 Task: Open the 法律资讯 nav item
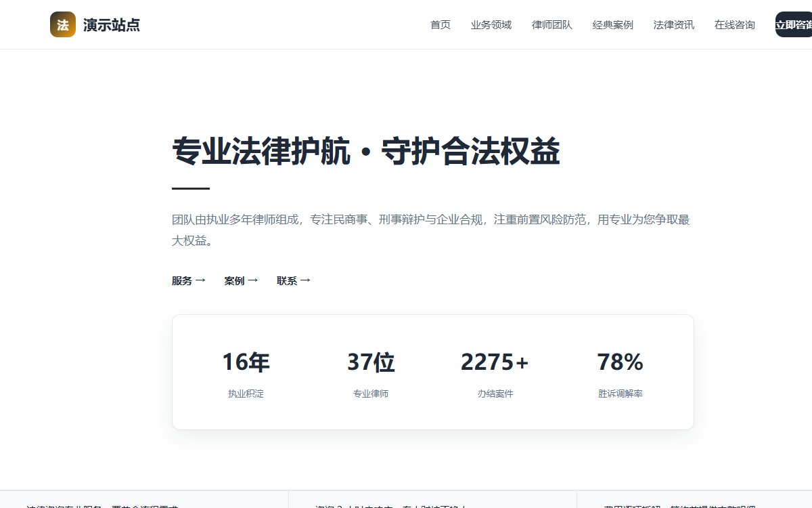[674, 25]
